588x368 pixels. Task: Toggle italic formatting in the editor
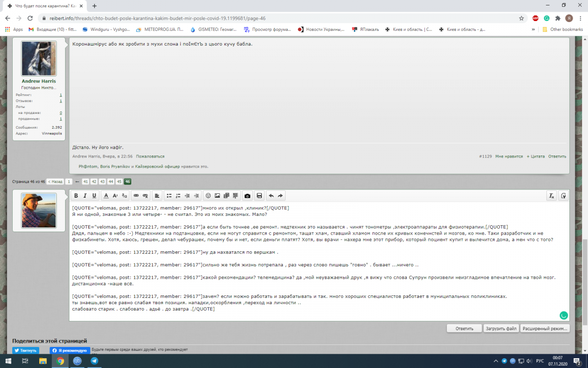click(85, 196)
